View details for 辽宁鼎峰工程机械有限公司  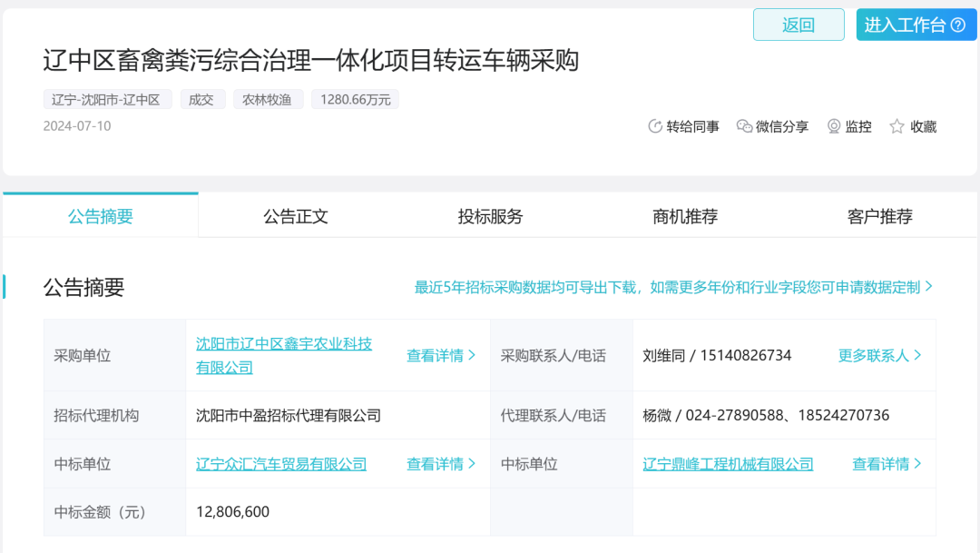(887, 464)
